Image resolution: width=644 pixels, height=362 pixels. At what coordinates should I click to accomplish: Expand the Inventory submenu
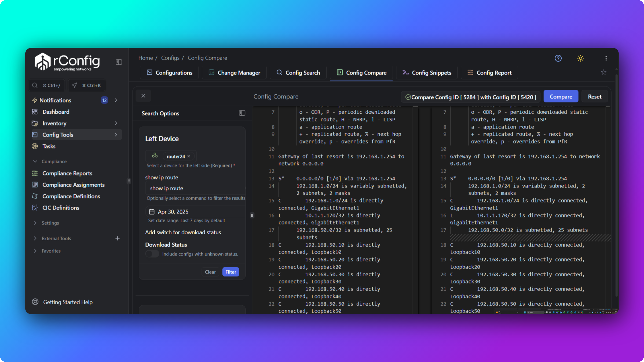[116, 123]
